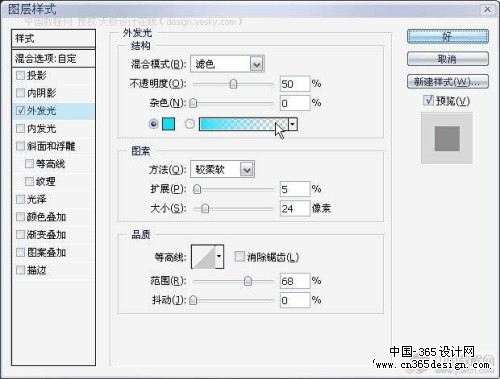Select the solid color radio button
Viewport: 500px width, 379px height.
click(x=153, y=124)
